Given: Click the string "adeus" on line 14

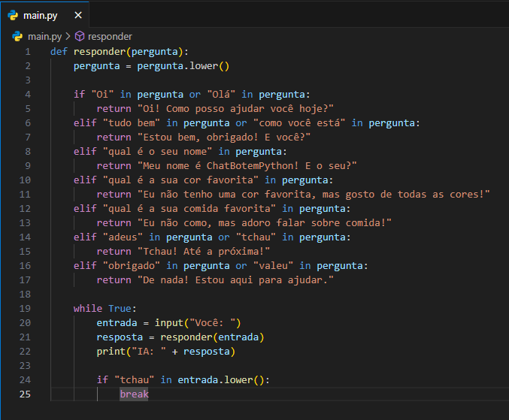Looking at the screenshot, I should click(x=123, y=237).
